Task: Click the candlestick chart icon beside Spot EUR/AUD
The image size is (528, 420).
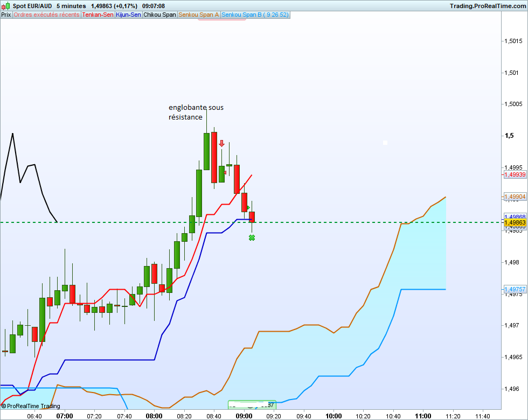Action: 5,6
